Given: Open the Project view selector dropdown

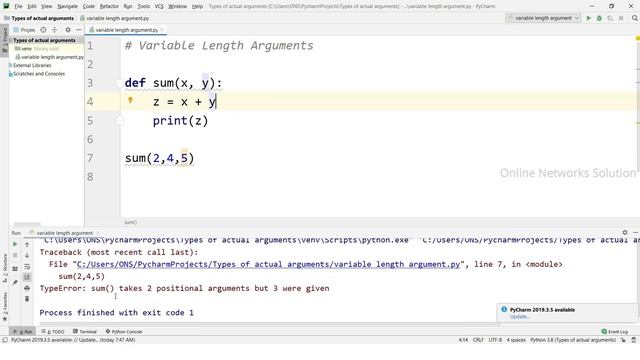Looking at the screenshot, I should point(24,30).
